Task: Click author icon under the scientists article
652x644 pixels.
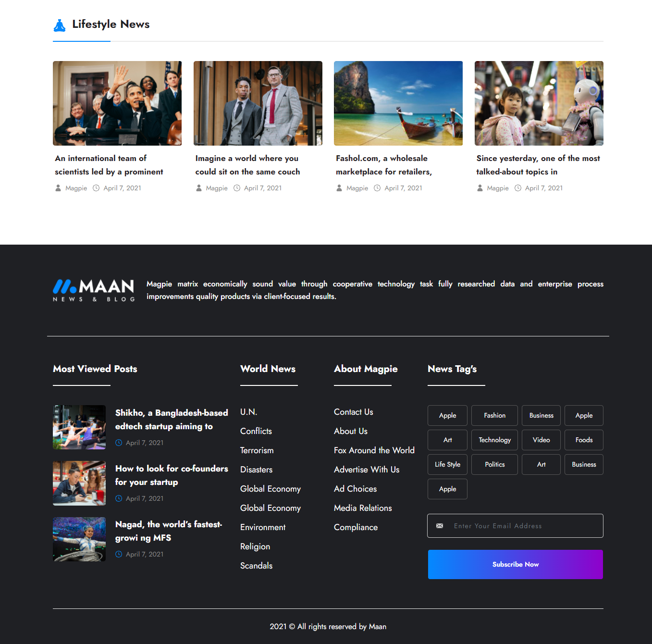Action: click(58, 188)
